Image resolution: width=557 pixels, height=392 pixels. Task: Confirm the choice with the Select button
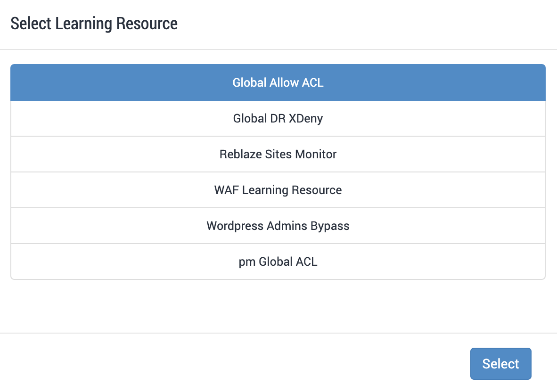(x=500, y=363)
